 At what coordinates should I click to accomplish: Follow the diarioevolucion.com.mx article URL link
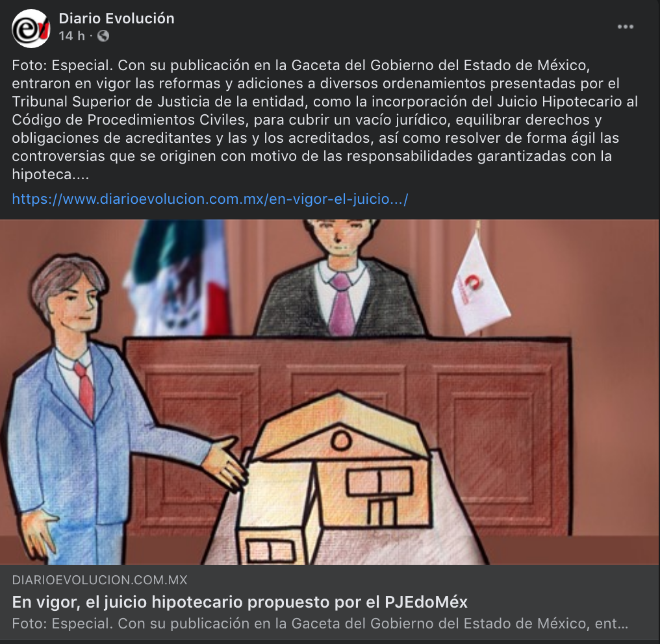click(x=210, y=199)
